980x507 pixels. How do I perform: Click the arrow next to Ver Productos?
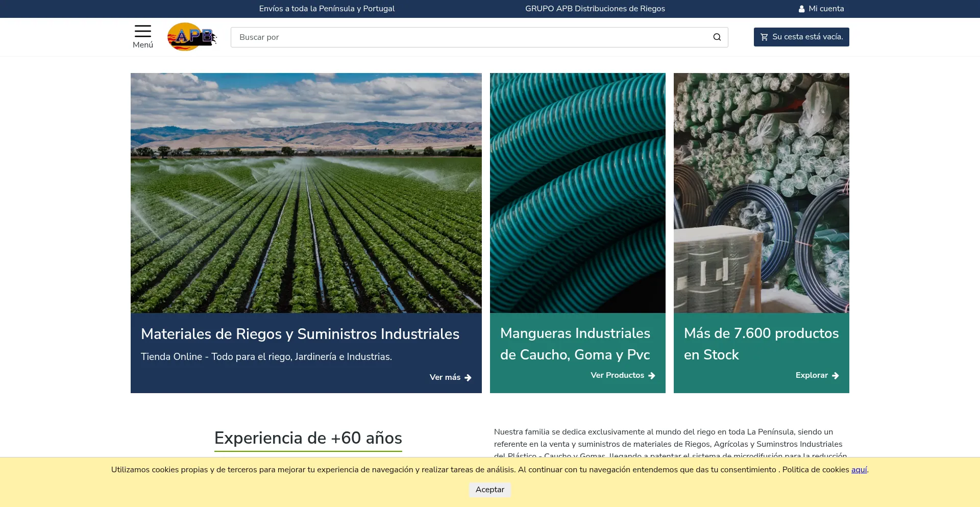(652, 376)
